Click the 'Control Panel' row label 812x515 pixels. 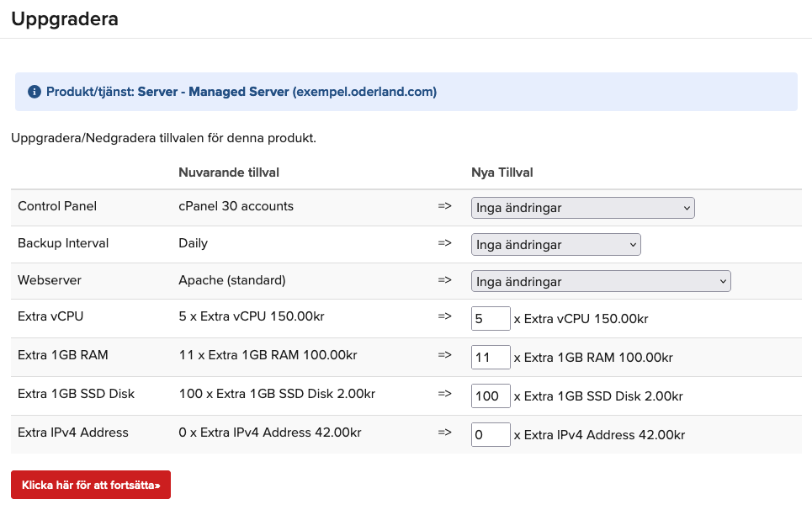[57, 206]
